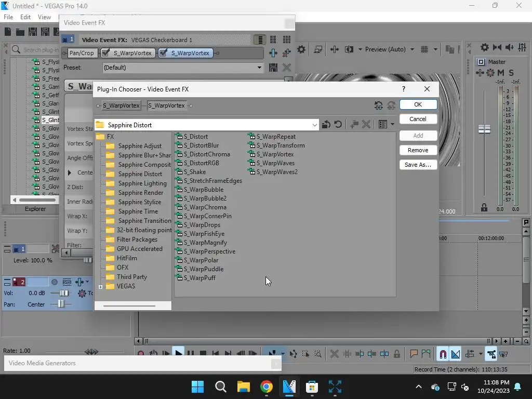Open the View menu

(45, 17)
